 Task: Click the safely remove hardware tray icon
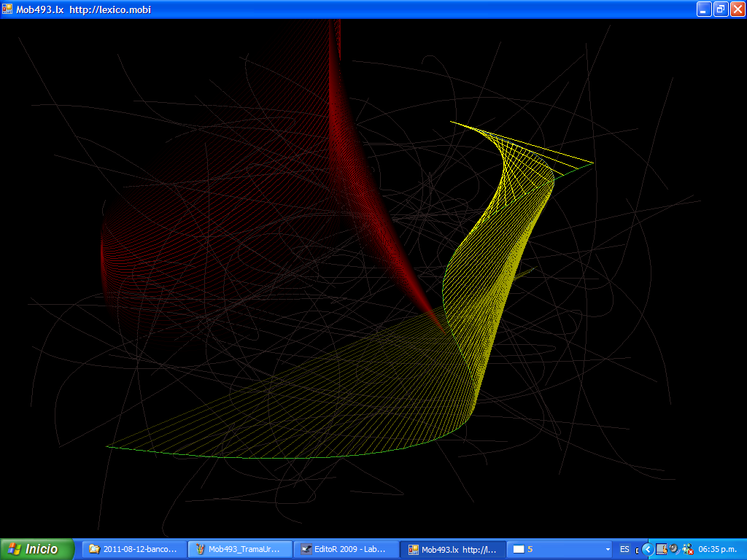(661, 549)
